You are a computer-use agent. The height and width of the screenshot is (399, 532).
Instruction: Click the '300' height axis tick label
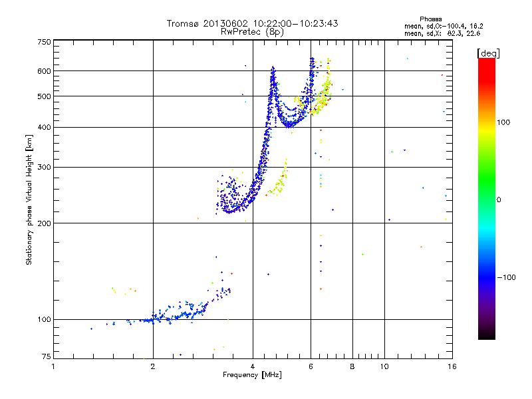[44, 168]
